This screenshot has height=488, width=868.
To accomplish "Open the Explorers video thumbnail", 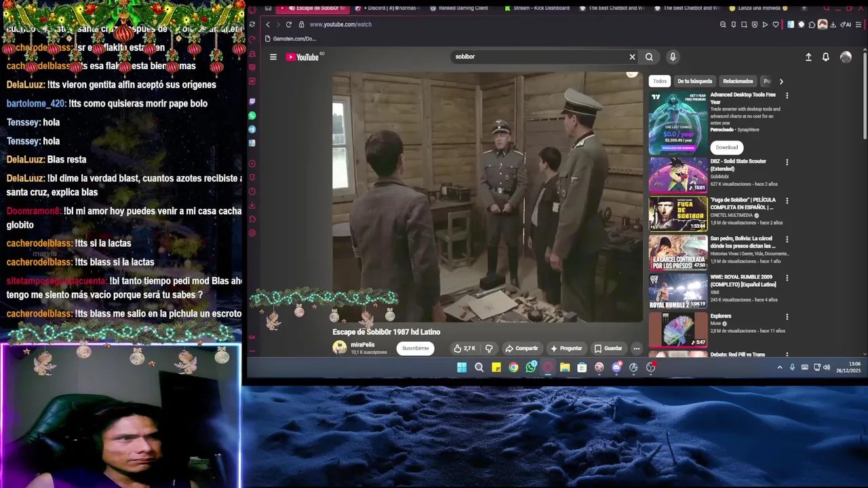I will coord(678,330).
